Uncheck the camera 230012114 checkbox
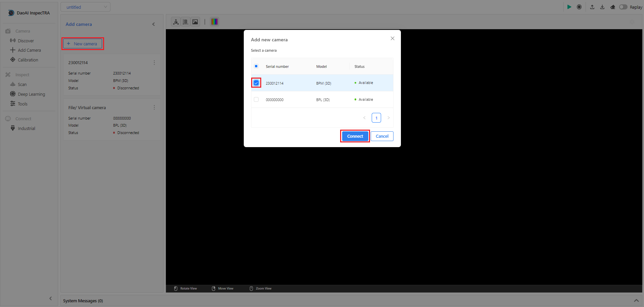 pyautogui.click(x=256, y=83)
